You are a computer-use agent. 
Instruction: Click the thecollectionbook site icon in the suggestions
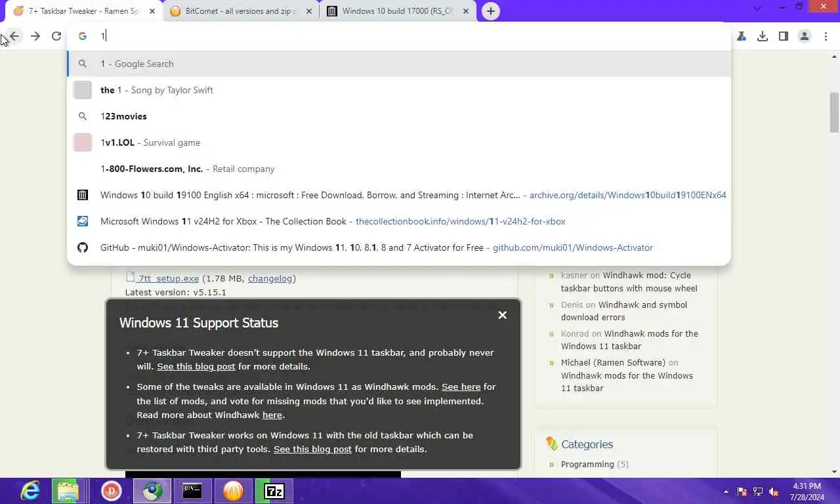(x=83, y=221)
